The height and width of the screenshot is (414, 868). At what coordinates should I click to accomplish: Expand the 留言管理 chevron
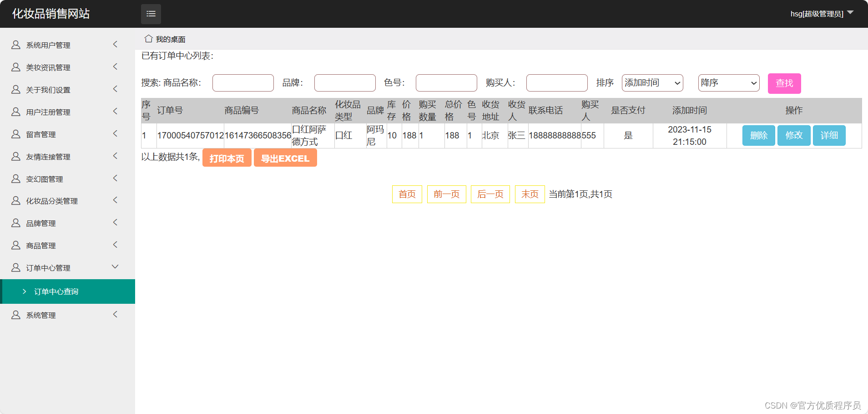click(115, 133)
